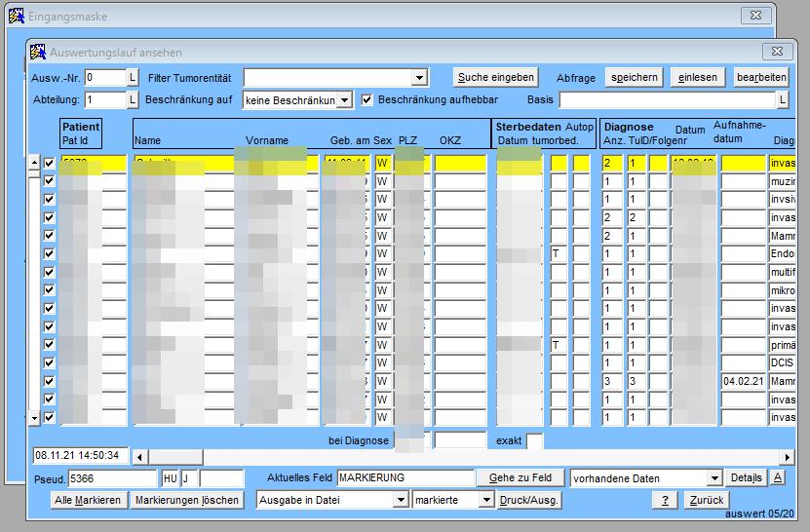
Task: Click the HU field next to Pseud.
Action: click(x=170, y=478)
